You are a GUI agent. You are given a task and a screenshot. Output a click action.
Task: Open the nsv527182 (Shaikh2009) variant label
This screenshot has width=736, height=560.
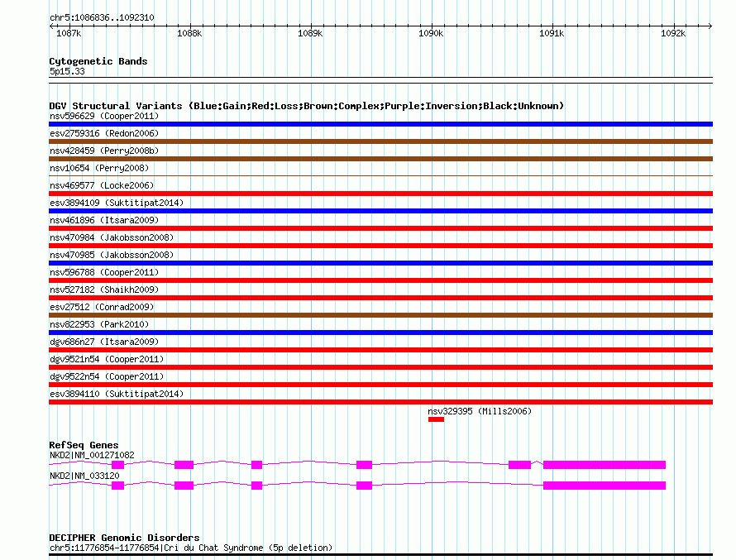(103, 290)
